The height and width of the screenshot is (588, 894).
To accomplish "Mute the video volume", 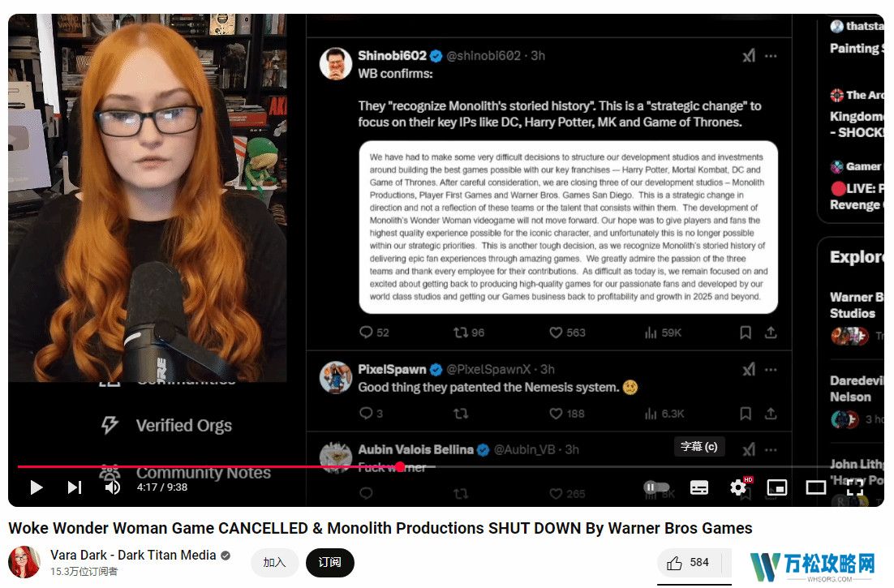I will [112, 487].
